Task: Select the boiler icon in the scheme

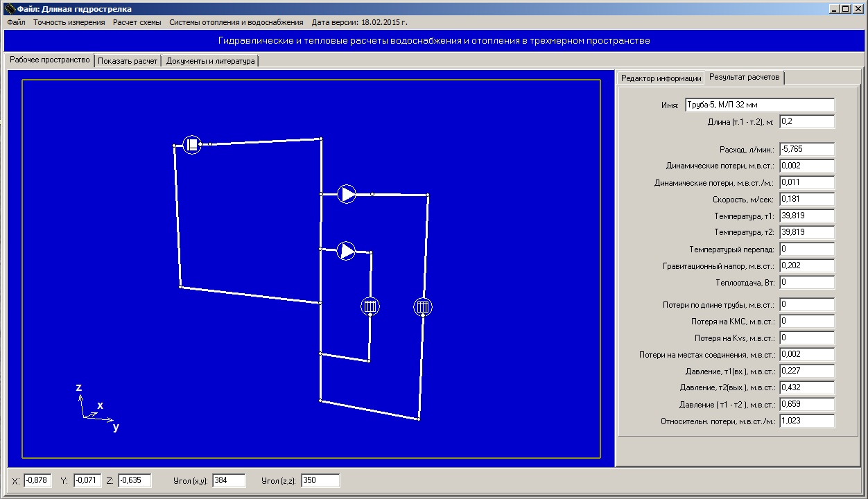Action: pyautogui.click(x=192, y=144)
